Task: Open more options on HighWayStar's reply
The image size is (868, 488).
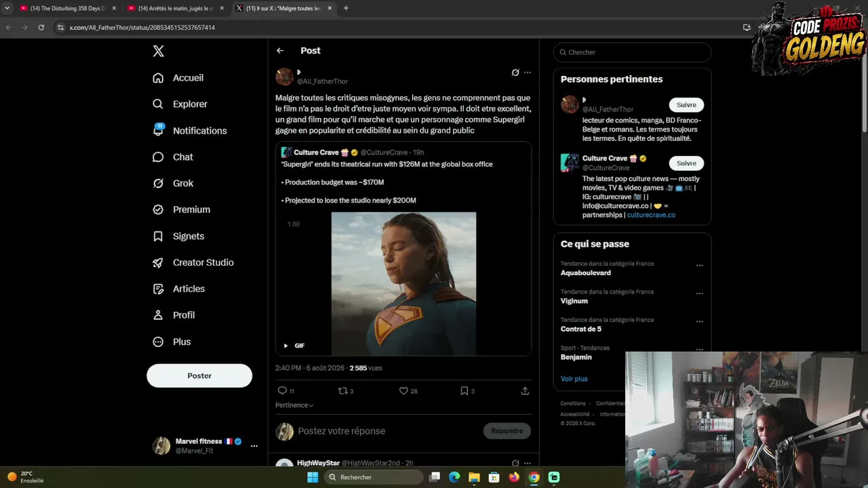Action: [528, 464]
